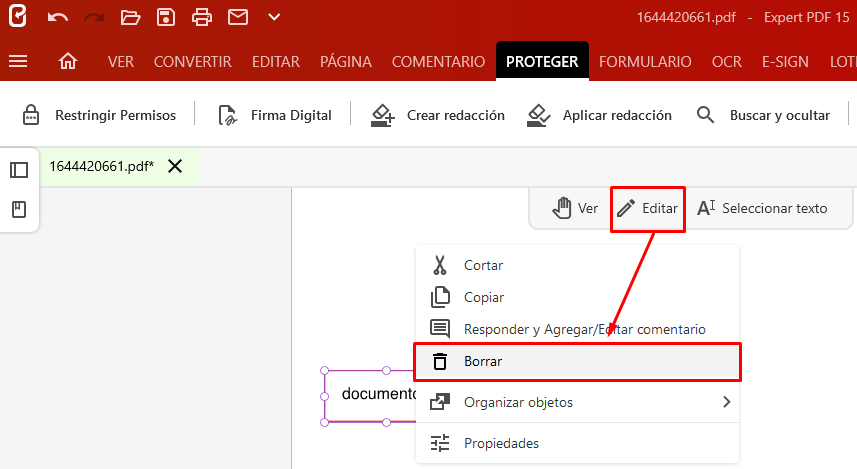The image size is (857, 469).
Task: Choose Copiar from the context menu
Action: click(577, 297)
